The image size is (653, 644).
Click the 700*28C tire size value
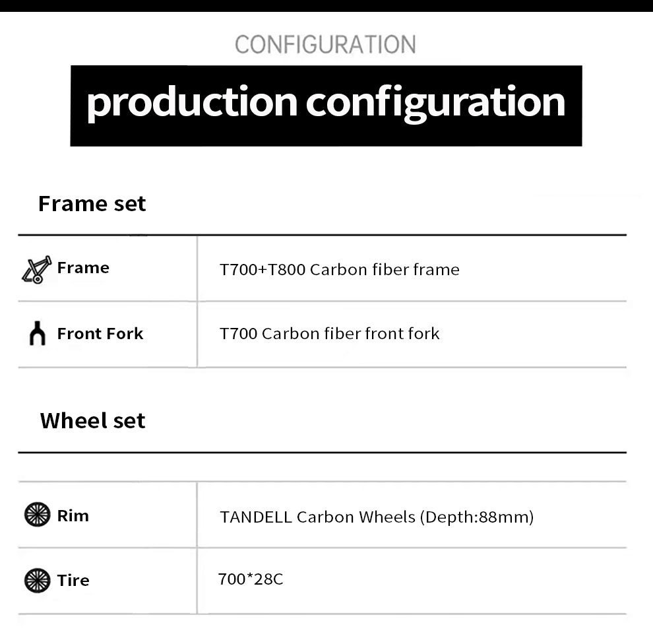point(251,579)
